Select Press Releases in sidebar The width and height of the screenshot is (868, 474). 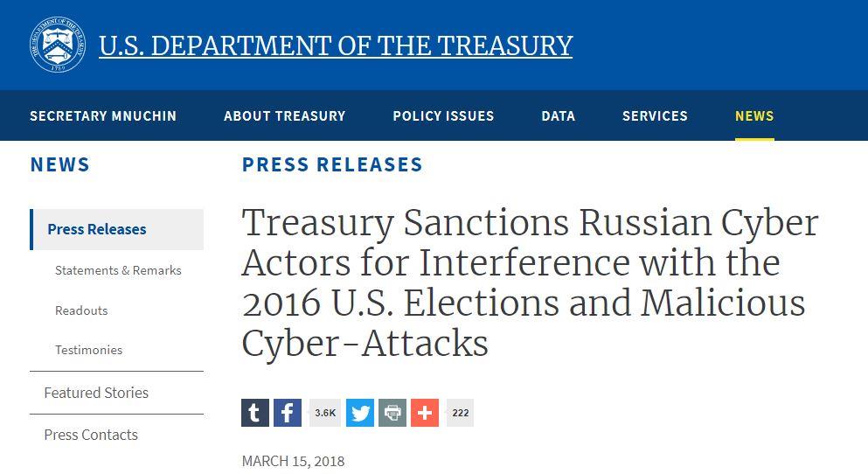click(x=117, y=229)
